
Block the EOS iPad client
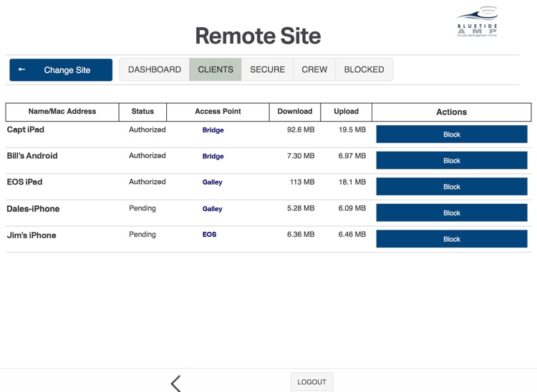[x=451, y=187]
